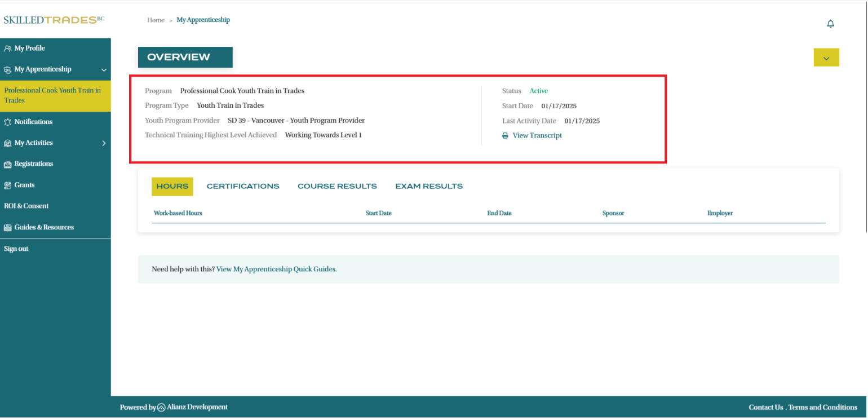This screenshot has height=420, width=868.
Task: Click the notification bell icon
Action: [x=830, y=24]
